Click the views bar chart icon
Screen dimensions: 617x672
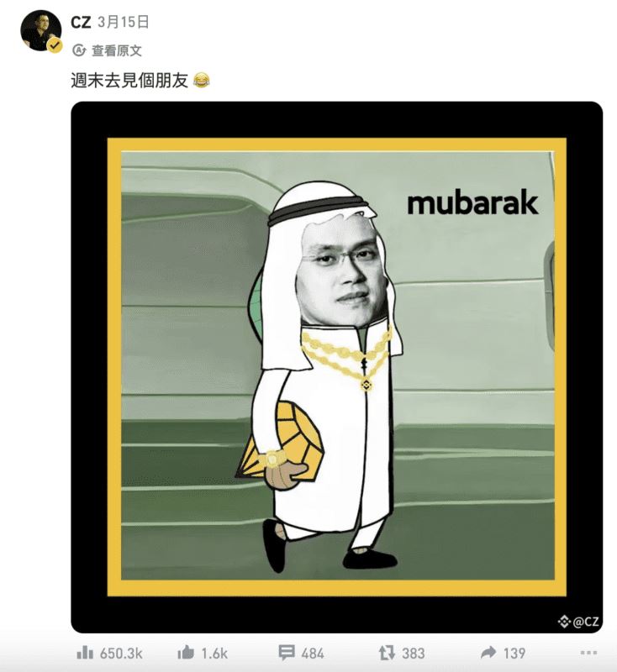click(x=84, y=653)
